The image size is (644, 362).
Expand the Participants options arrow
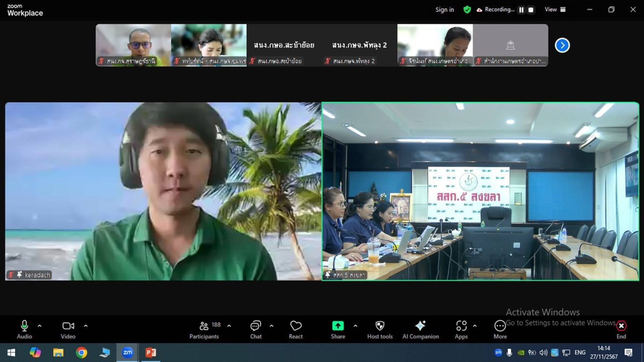pos(229,326)
